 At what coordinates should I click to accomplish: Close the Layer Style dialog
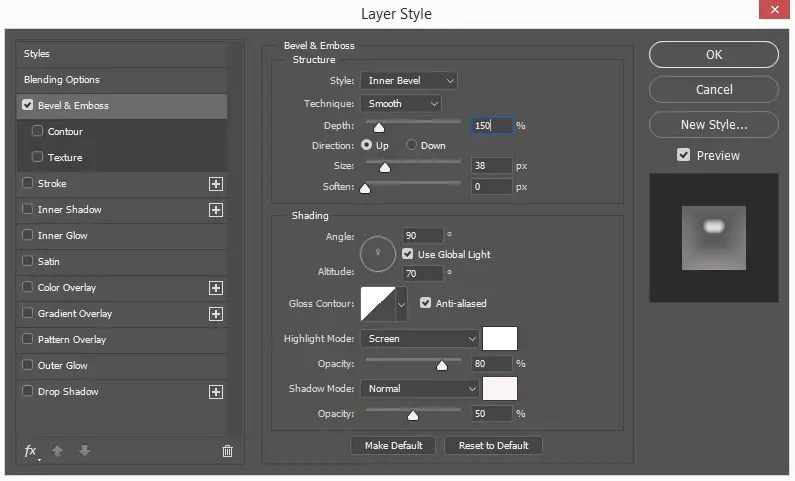(774, 9)
